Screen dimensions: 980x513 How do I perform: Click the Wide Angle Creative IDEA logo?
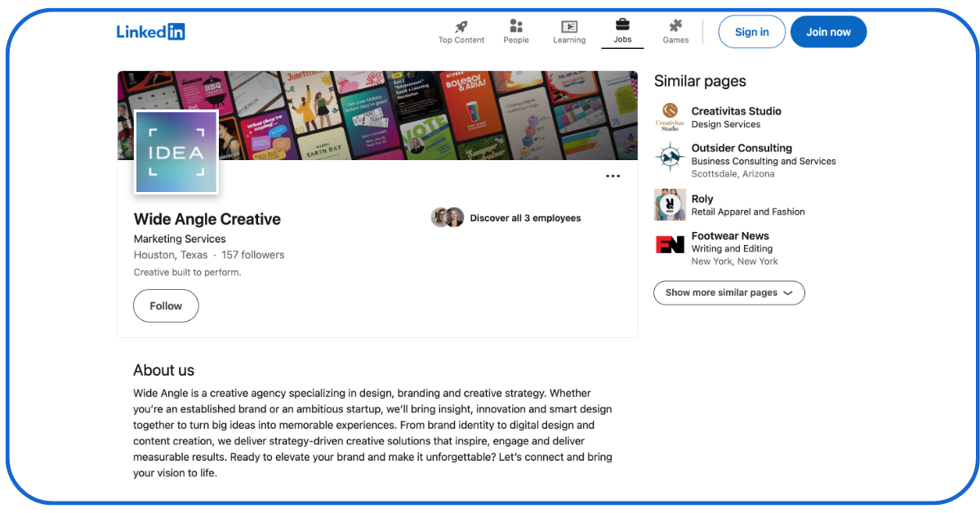click(176, 152)
